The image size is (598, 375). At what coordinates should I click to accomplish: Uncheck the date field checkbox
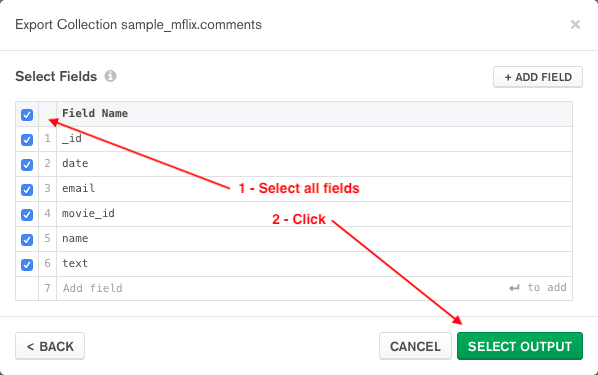coord(27,164)
